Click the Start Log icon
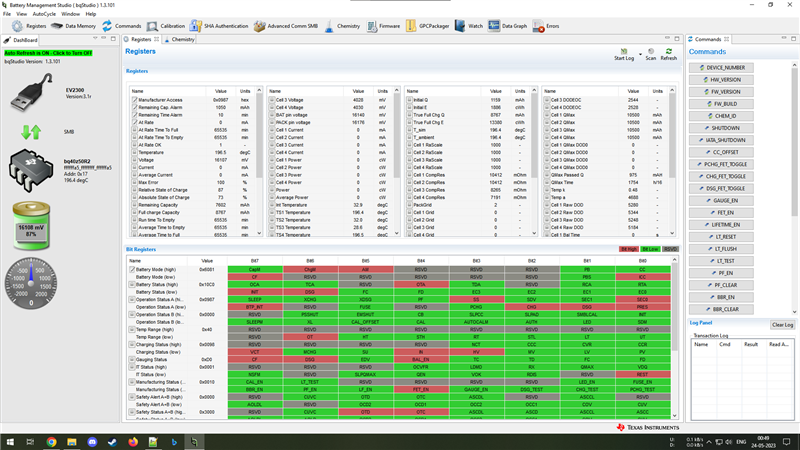The width and height of the screenshot is (800, 450). point(623,52)
